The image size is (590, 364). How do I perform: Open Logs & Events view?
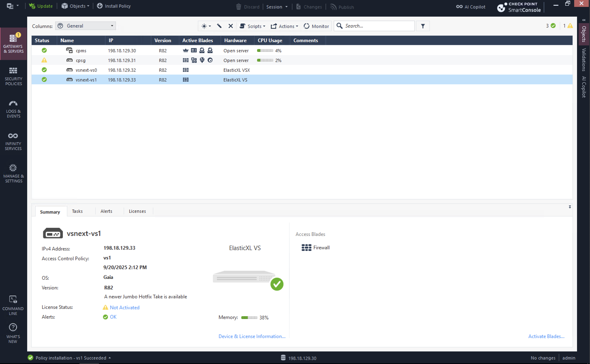click(13, 109)
